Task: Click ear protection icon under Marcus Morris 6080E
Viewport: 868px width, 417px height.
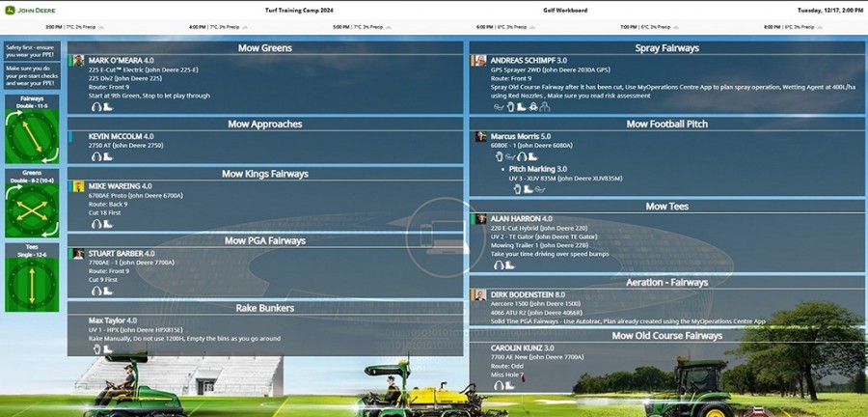Action: click(x=522, y=156)
